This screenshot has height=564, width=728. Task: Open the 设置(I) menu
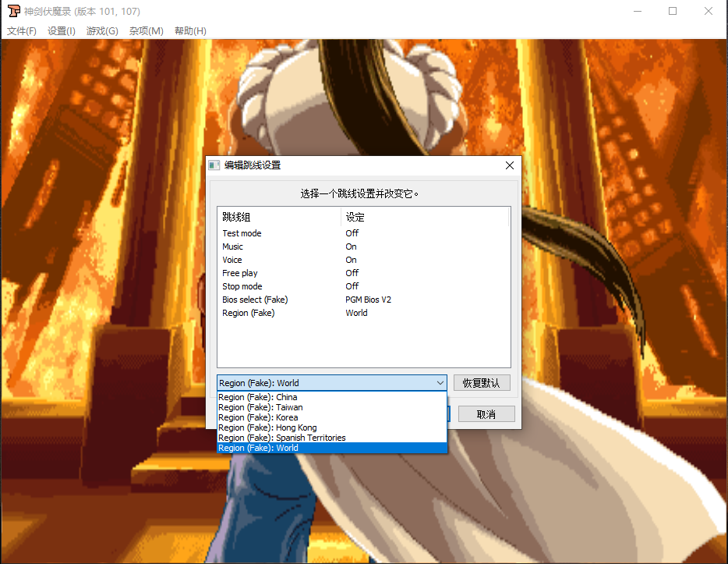[62, 30]
